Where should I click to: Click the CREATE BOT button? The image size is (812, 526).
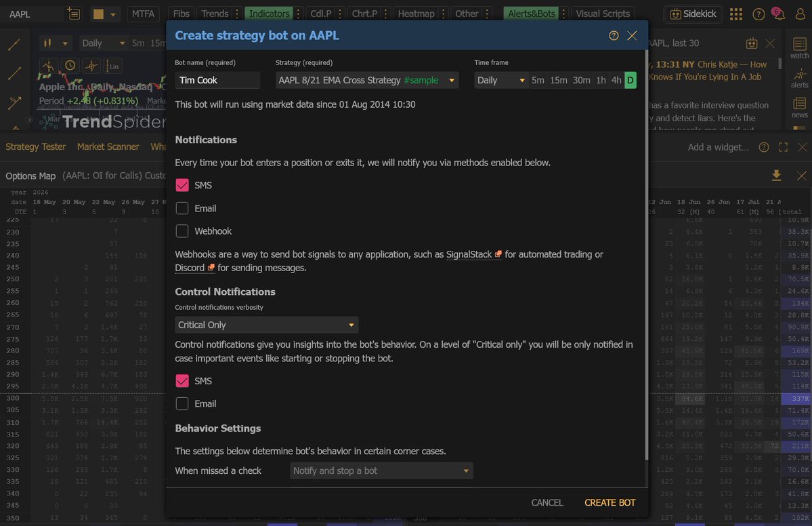click(x=610, y=503)
